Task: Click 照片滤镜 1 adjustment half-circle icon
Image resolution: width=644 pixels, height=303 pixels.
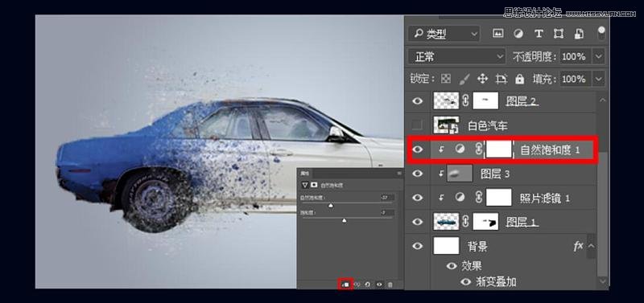Action: point(460,197)
